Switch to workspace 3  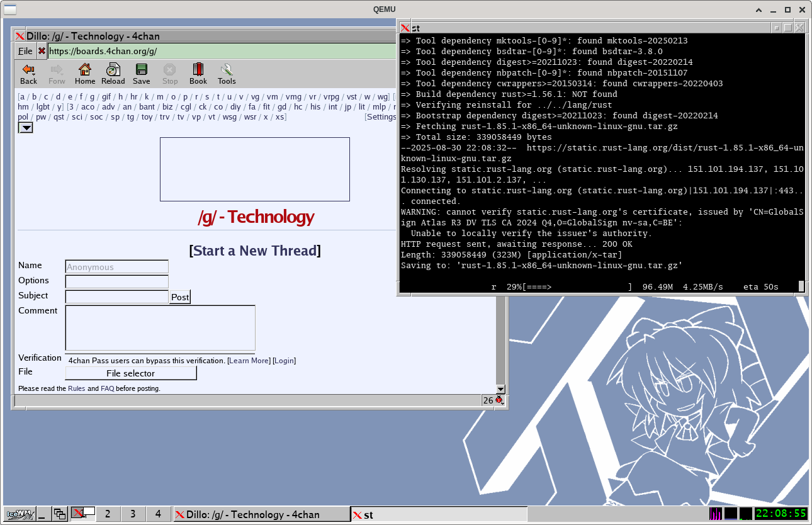(133, 514)
